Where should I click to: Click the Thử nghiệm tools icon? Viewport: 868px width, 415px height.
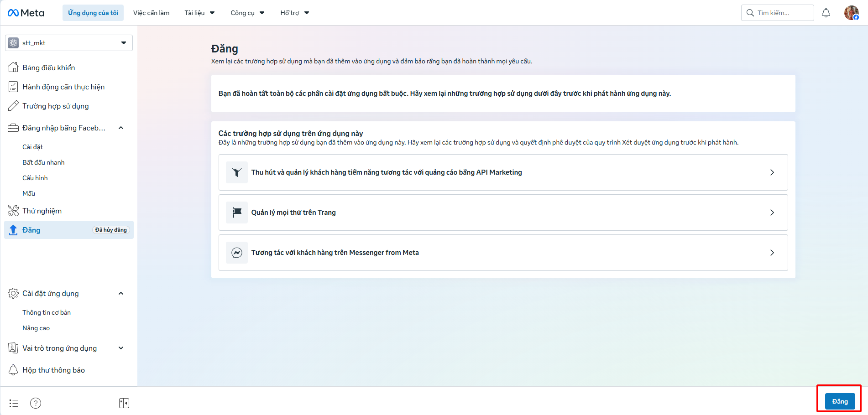pyautogui.click(x=13, y=211)
